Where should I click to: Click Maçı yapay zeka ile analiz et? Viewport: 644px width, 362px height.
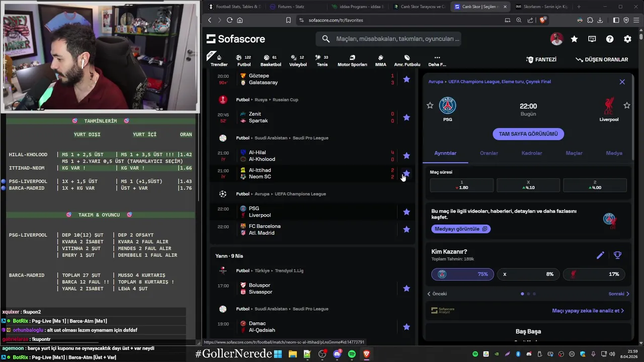(588, 311)
